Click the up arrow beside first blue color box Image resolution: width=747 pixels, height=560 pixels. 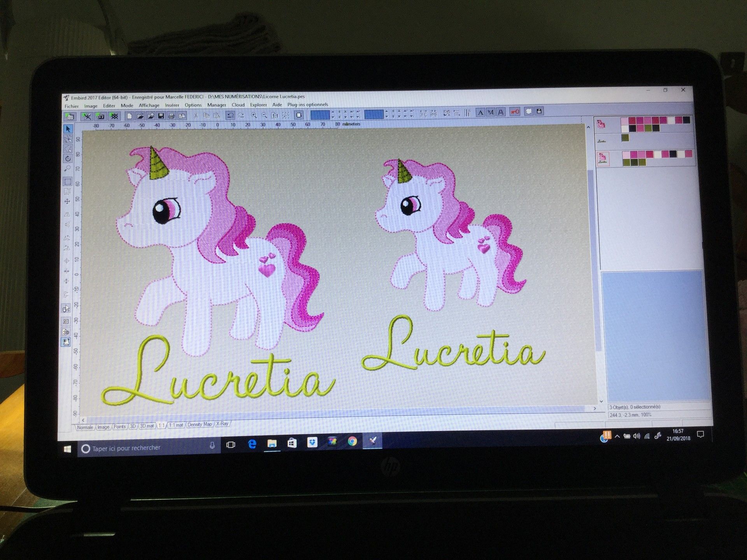(x=333, y=112)
